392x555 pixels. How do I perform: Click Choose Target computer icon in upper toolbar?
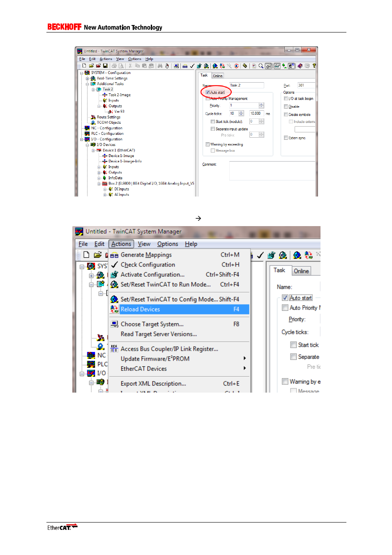(x=176, y=66)
